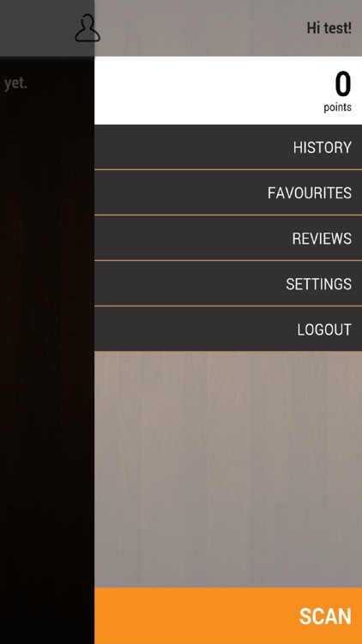Click the dark header strip left of the profile icon
The width and height of the screenshot is (362, 644).
pos(37,28)
